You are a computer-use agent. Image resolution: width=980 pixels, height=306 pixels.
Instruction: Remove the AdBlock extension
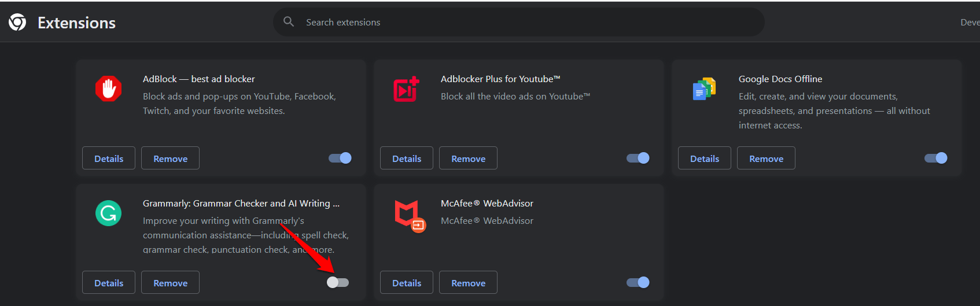pyautogui.click(x=170, y=158)
